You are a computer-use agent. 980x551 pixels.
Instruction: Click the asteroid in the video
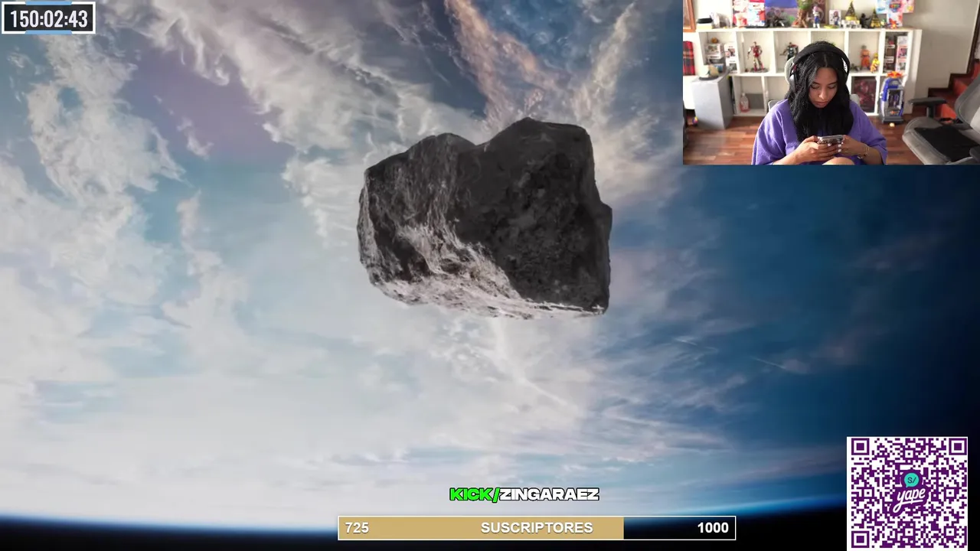(485, 218)
